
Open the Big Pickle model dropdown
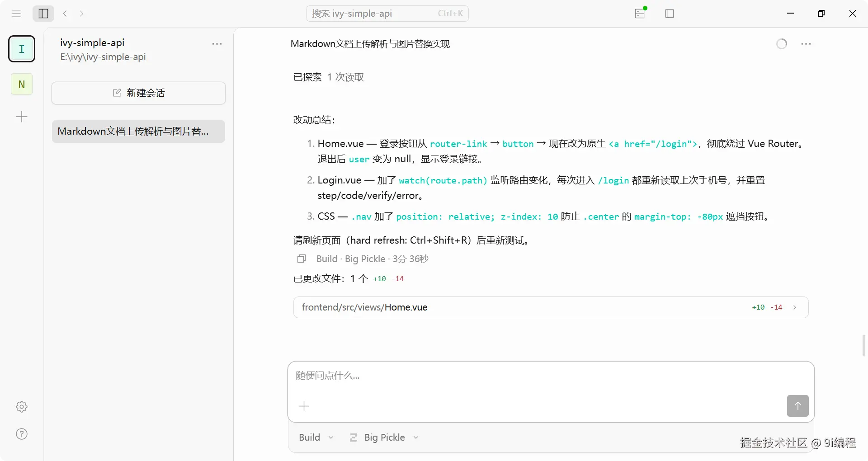[x=385, y=437]
